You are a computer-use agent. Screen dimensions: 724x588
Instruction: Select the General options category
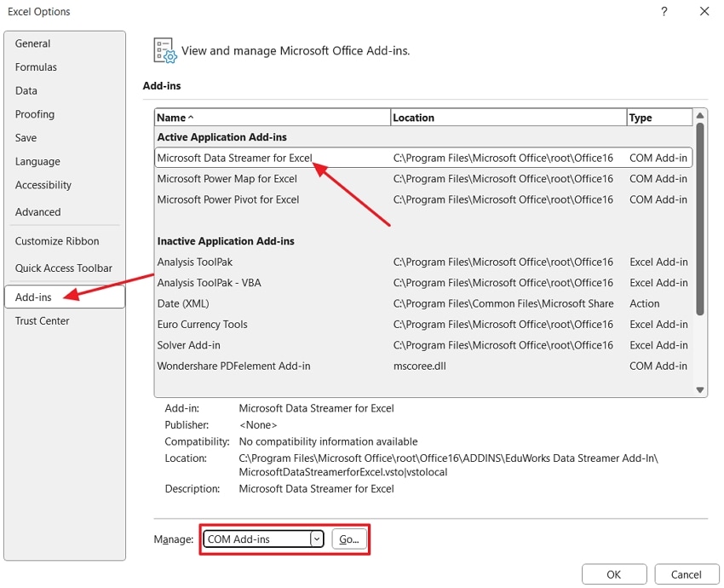pyautogui.click(x=32, y=43)
